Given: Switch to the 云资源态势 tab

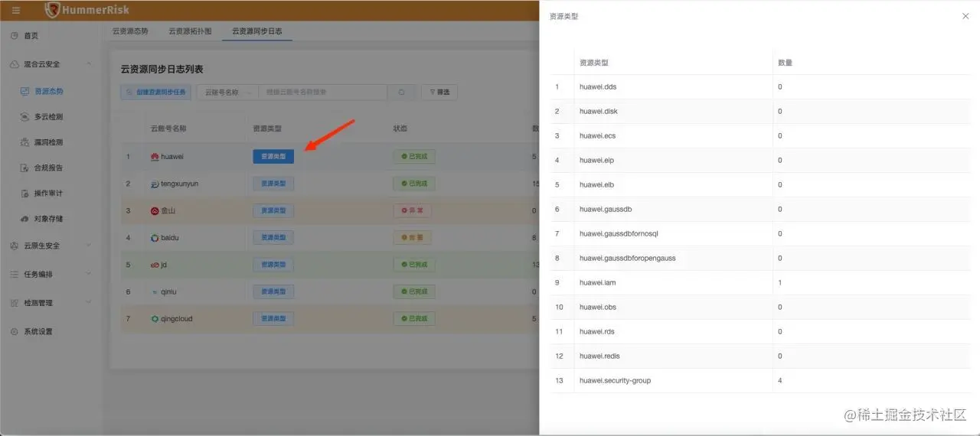Looking at the screenshot, I should pos(130,31).
